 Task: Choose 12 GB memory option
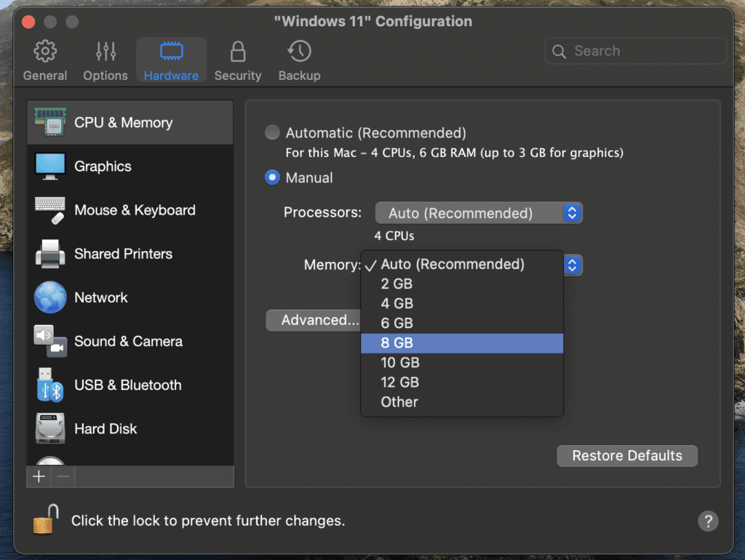[x=462, y=383]
